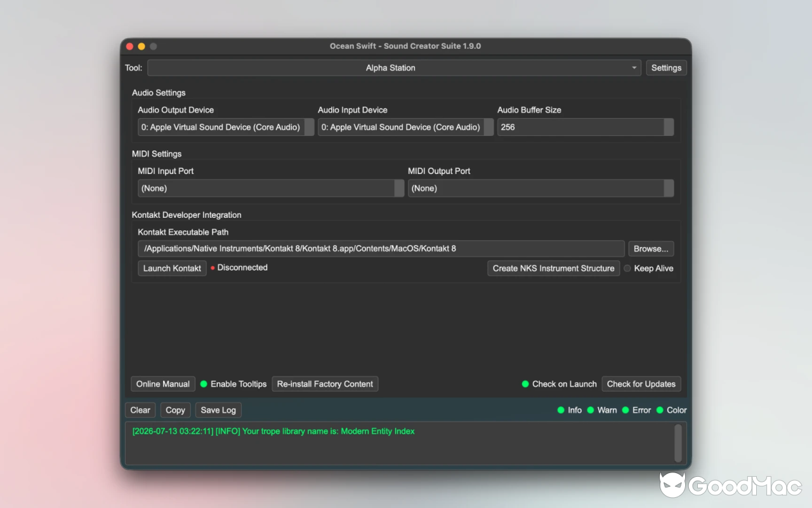Open the Audio Input Device dropdown
Screen dimensions: 812x508
point(405,127)
